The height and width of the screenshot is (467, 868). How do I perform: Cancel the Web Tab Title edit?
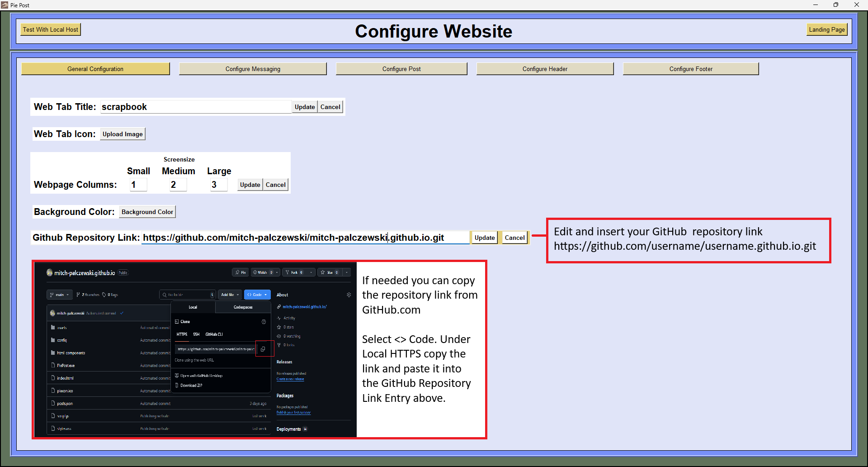click(330, 107)
